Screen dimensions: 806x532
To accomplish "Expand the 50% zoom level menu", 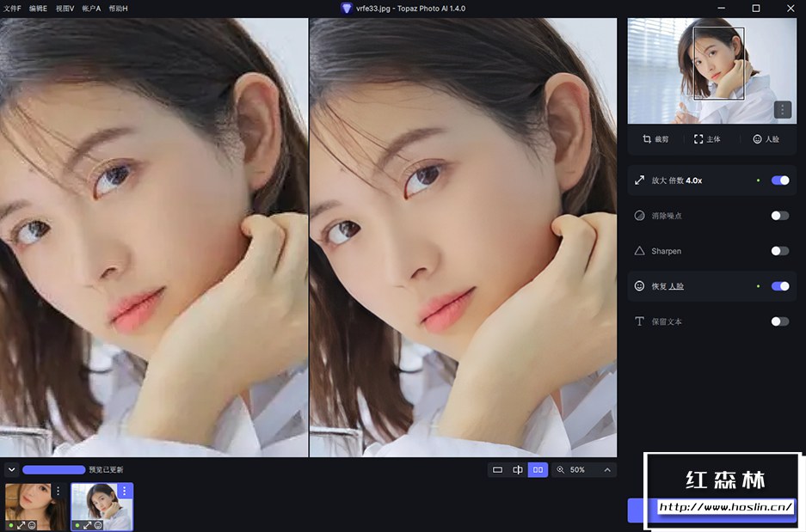I will tap(607, 470).
